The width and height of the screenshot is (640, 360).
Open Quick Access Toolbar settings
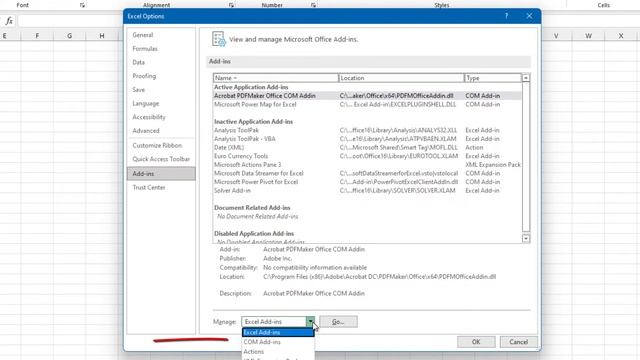161,159
